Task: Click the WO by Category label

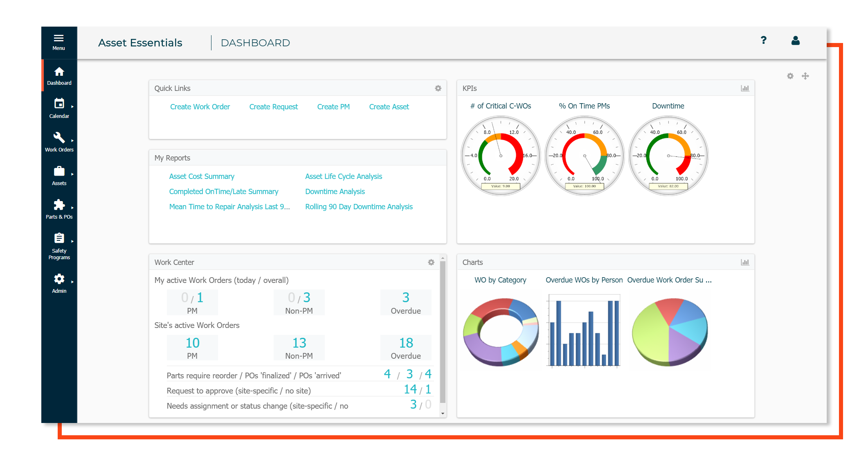Action: pyautogui.click(x=500, y=280)
